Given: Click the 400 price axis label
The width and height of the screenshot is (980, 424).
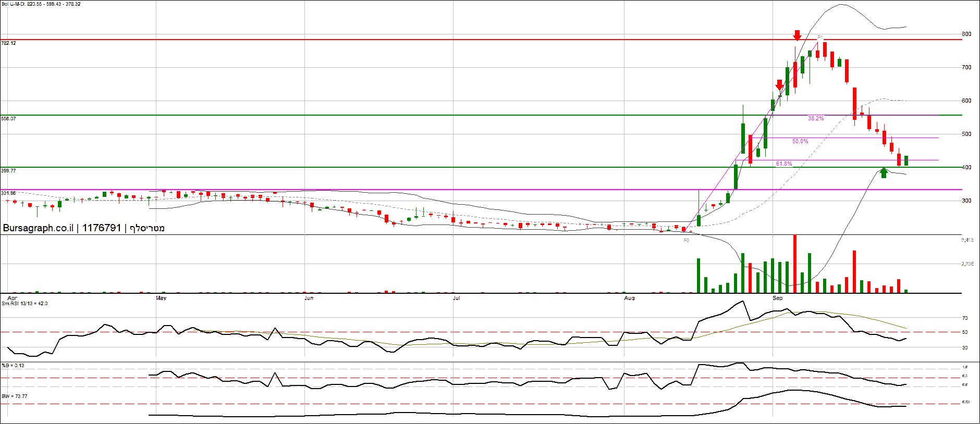Looking at the screenshot, I should 966,168.
